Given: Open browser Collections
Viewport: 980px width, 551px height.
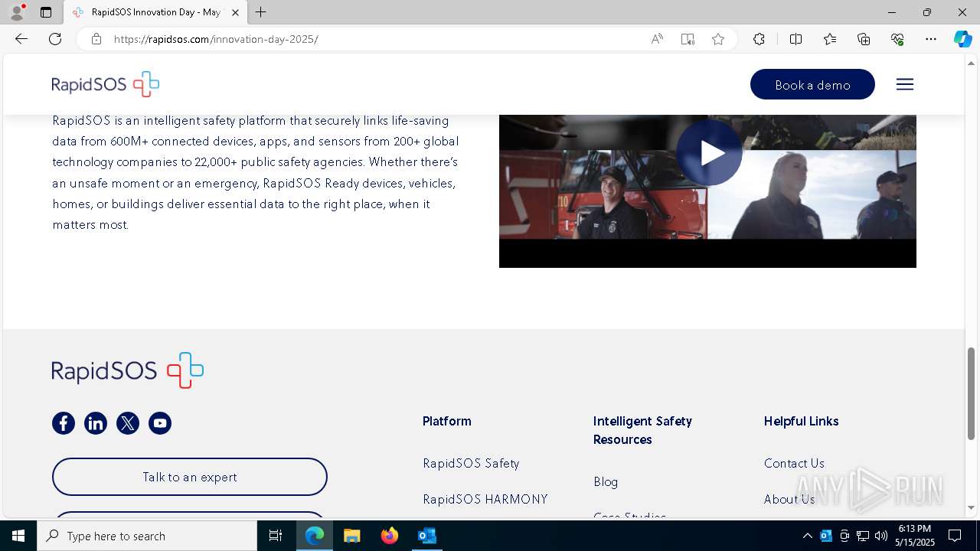Looking at the screenshot, I should [864, 39].
